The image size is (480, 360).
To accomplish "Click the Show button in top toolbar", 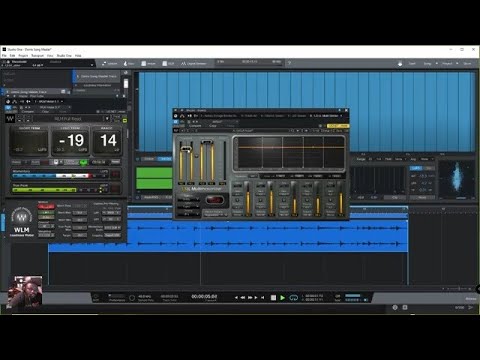I will point(467,63).
